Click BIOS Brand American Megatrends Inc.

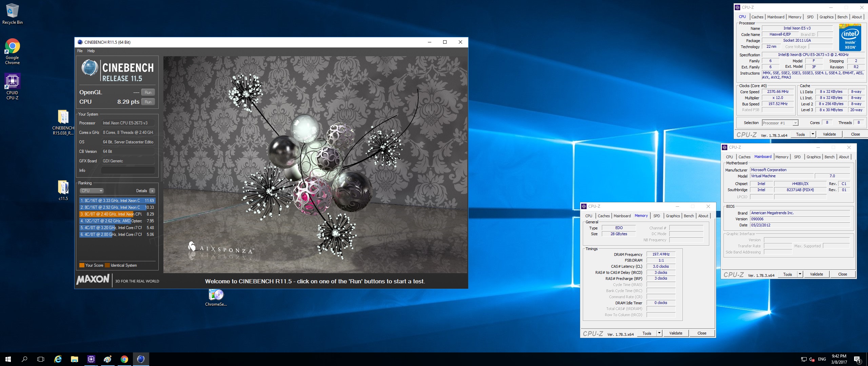pos(800,213)
